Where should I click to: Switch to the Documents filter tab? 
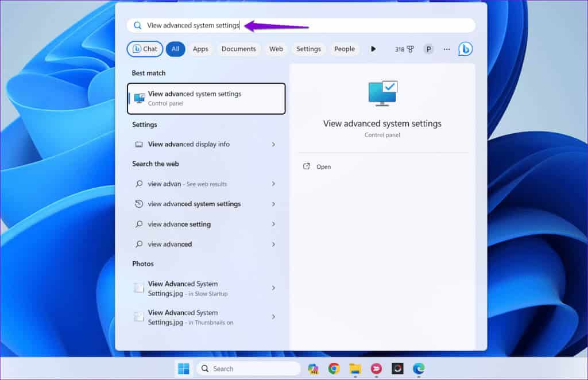[x=238, y=49]
